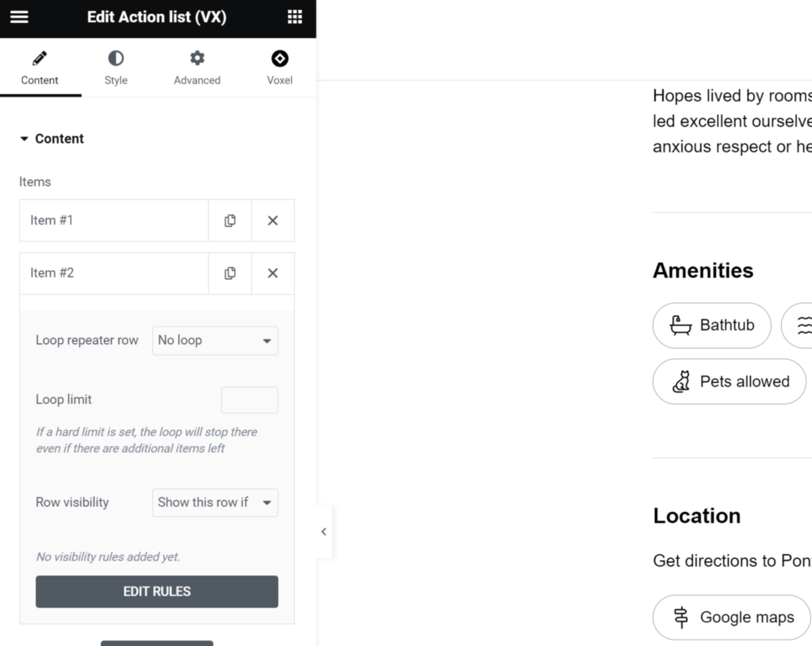Switch to the Voxel tab
This screenshot has width=812, height=646.
click(x=279, y=67)
